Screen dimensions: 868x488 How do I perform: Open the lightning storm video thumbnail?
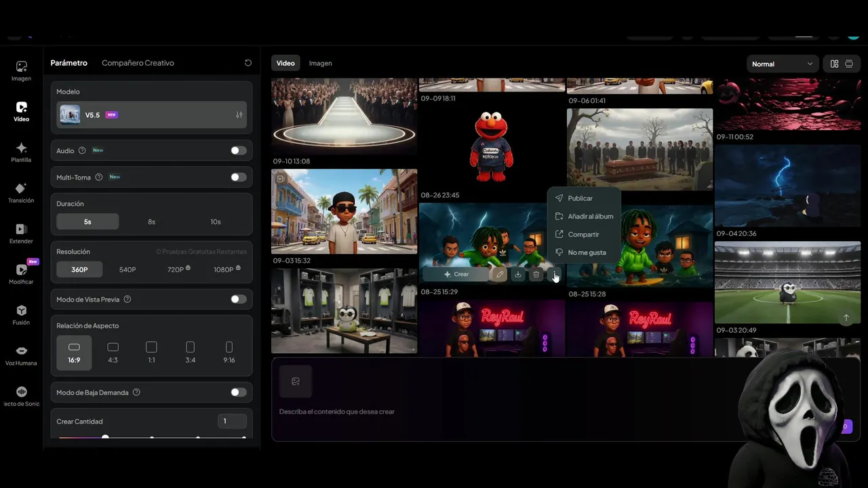787,186
